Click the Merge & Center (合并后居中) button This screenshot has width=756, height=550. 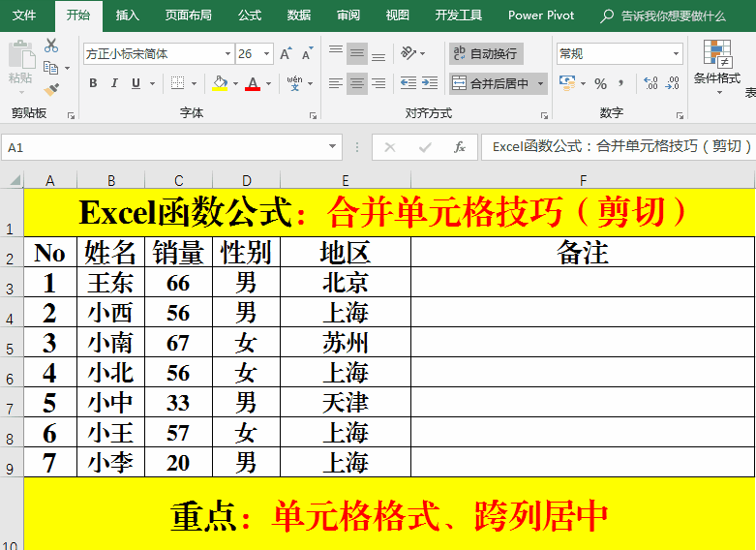(492, 84)
